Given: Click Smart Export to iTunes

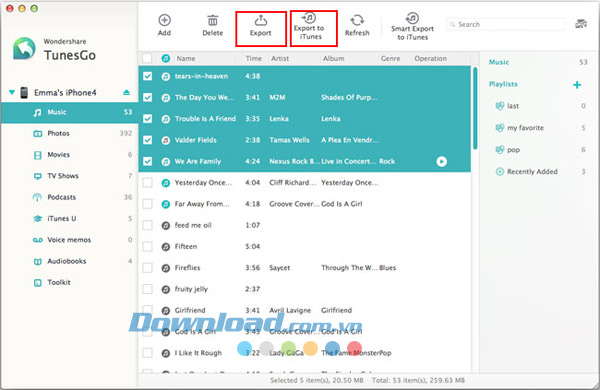Looking at the screenshot, I should [x=412, y=26].
